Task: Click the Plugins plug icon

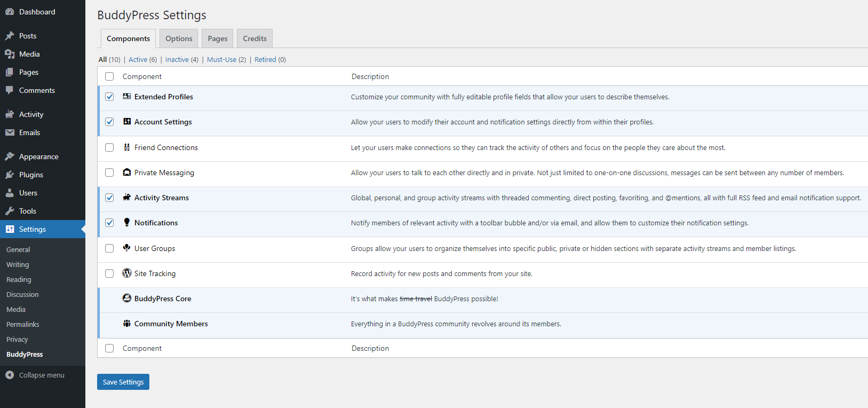Action: [x=10, y=175]
